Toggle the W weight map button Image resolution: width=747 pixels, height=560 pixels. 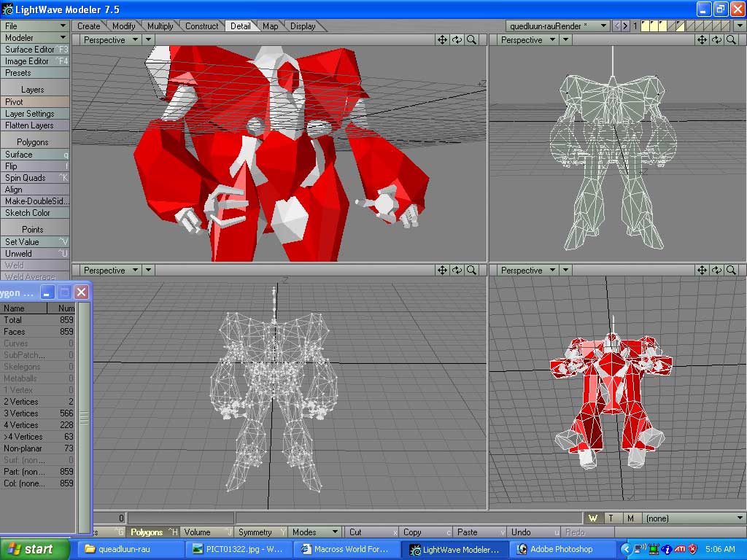pos(593,518)
